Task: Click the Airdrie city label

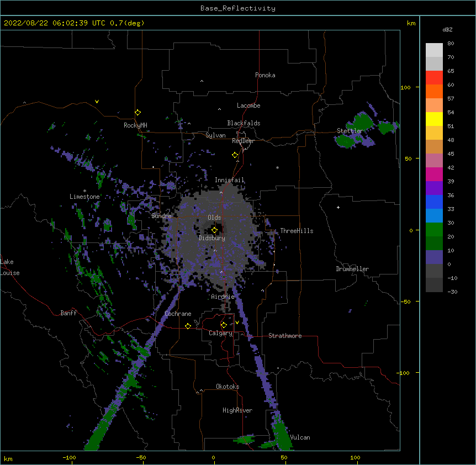Action: coord(223,297)
